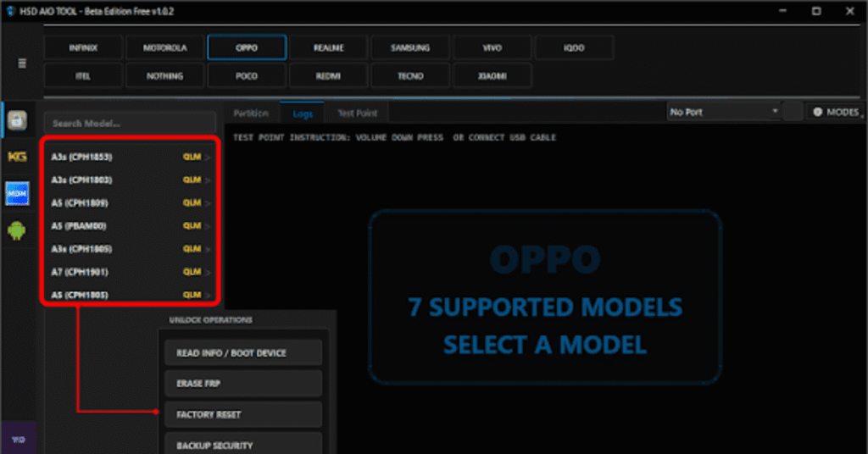Image resolution: width=868 pixels, height=454 pixels.
Task: Select the VIVO brand button
Action: [x=492, y=47]
